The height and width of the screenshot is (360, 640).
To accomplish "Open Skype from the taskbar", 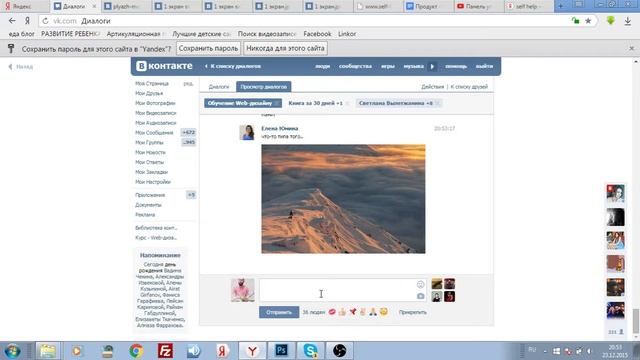I will tap(310, 351).
